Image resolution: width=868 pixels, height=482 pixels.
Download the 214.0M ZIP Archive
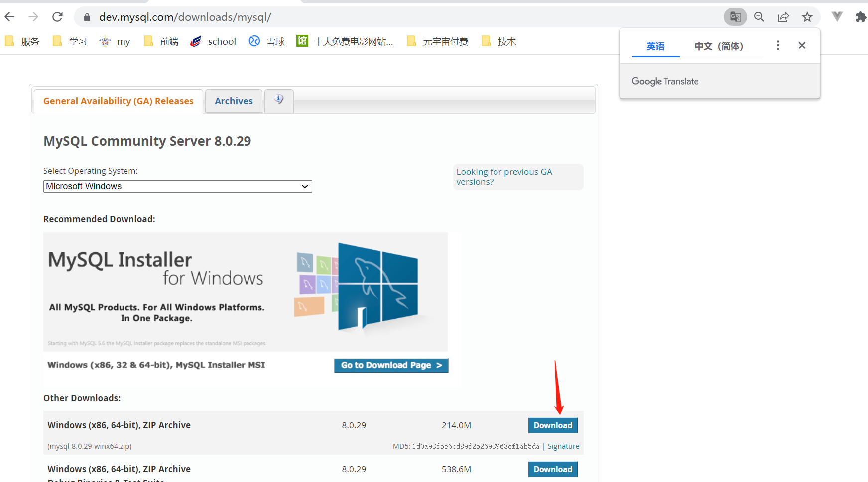(553, 425)
